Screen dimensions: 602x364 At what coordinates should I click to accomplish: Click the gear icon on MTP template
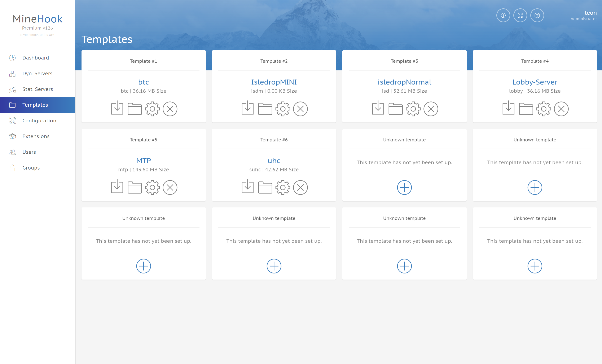[x=152, y=187]
